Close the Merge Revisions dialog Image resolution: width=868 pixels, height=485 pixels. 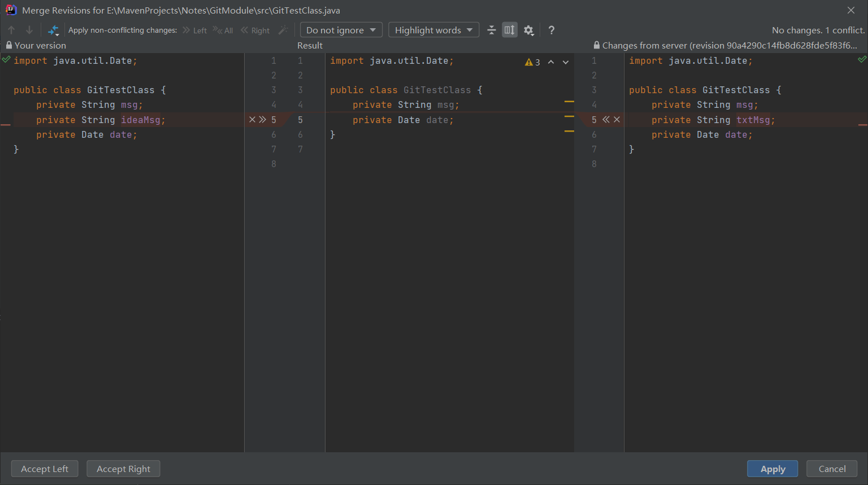(x=851, y=10)
